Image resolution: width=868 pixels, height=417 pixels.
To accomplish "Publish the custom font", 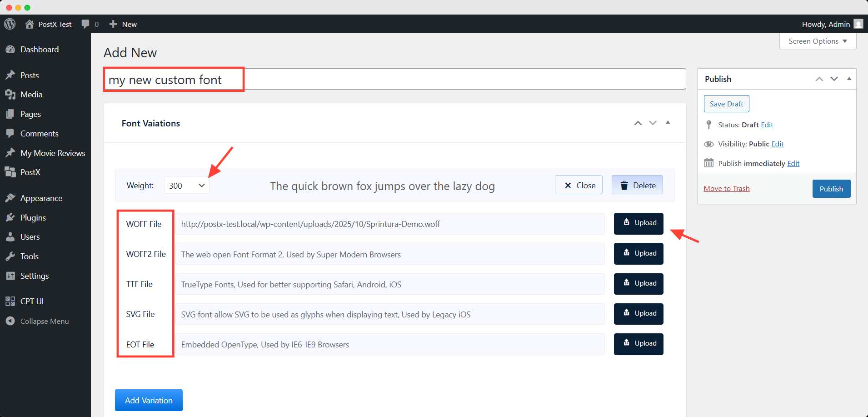I will 831,188.
